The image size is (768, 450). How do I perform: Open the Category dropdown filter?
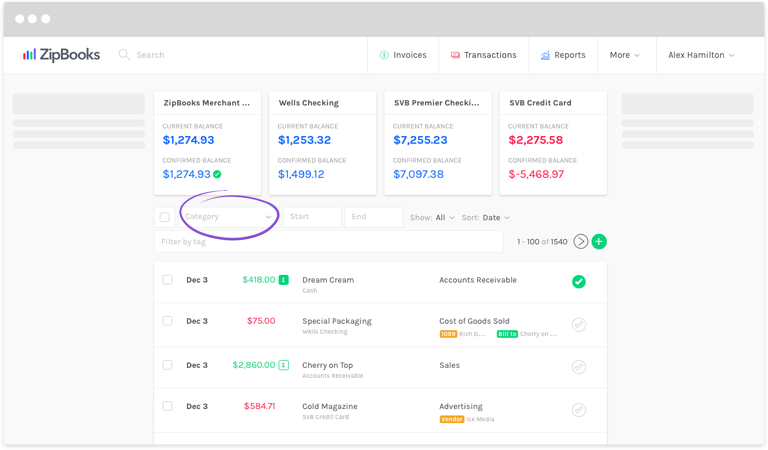(228, 217)
